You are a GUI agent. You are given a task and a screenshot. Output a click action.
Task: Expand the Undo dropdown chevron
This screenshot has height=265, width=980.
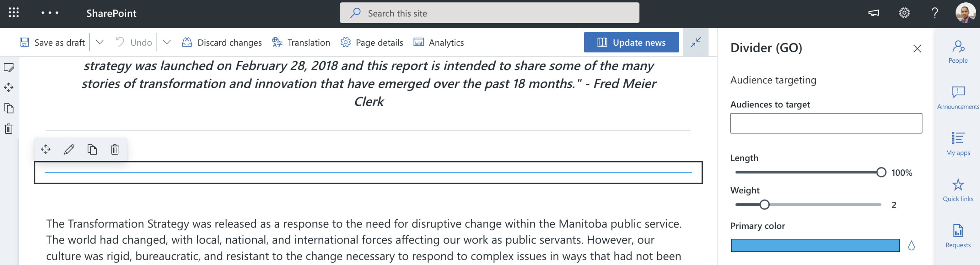[167, 42]
